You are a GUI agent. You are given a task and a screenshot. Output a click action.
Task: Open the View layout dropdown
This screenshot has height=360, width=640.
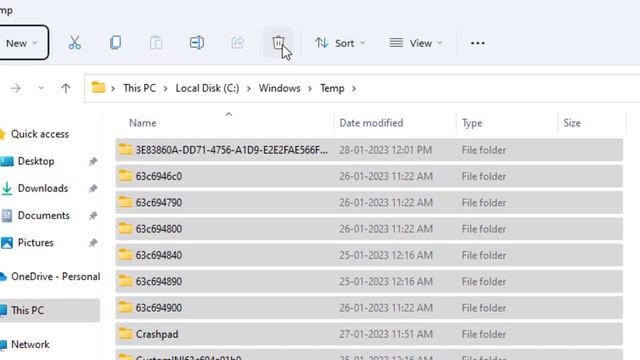pos(416,43)
